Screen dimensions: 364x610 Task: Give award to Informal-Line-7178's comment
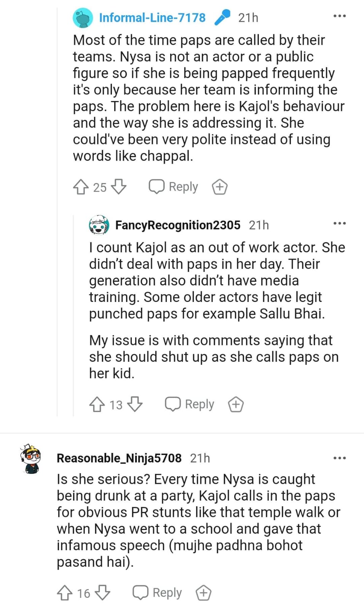pyautogui.click(x=220, y=187)
